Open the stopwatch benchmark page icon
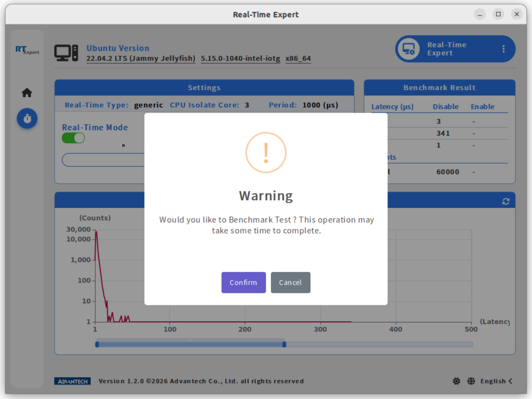 27,118
